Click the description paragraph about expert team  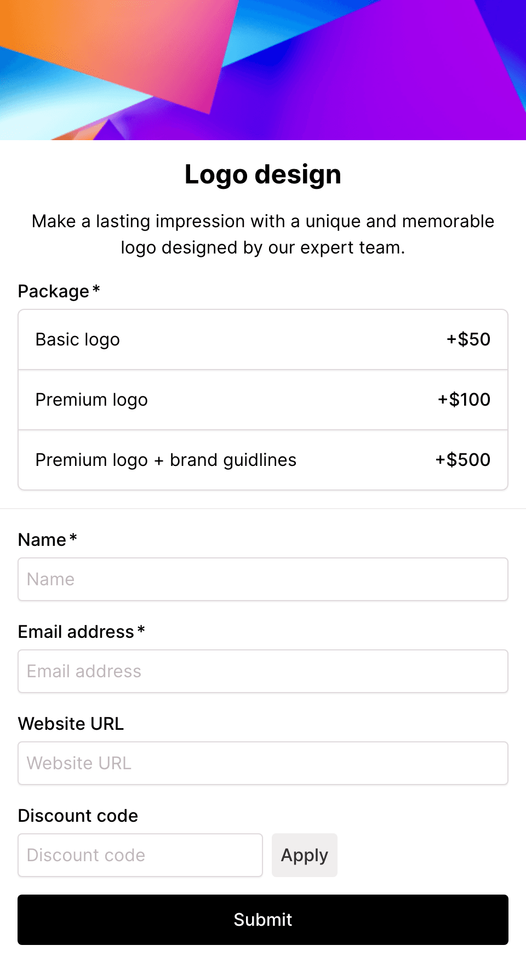coord(263,234)
